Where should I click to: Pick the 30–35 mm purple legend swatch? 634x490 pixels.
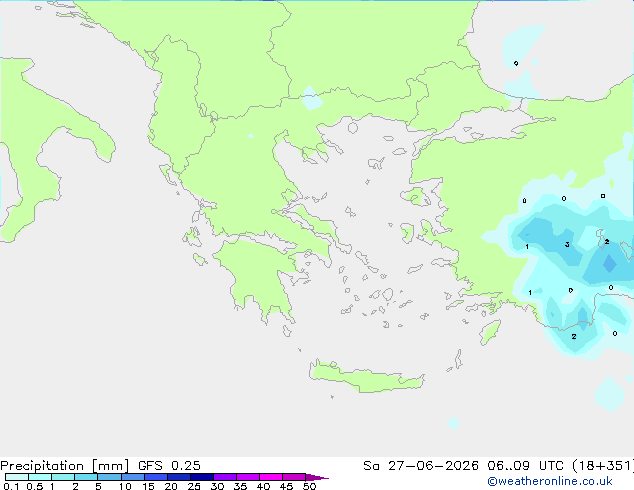point(224,477)
